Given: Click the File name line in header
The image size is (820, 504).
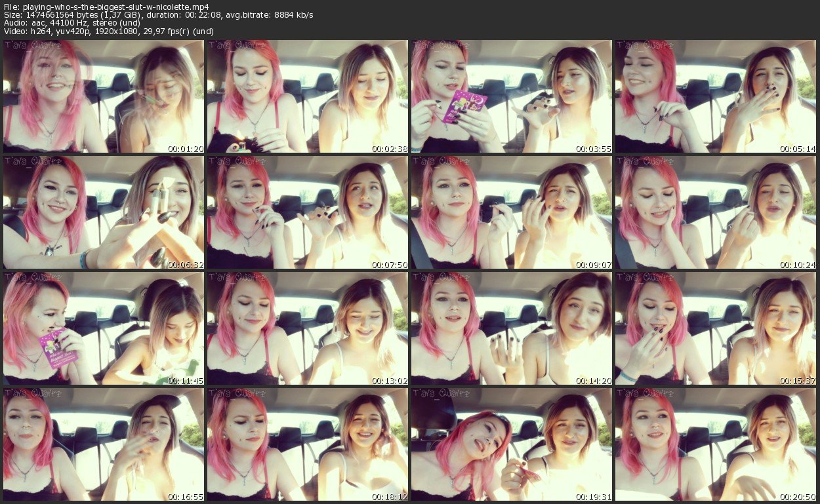Looking at the screenshot, I should click(x=106, y=7).
